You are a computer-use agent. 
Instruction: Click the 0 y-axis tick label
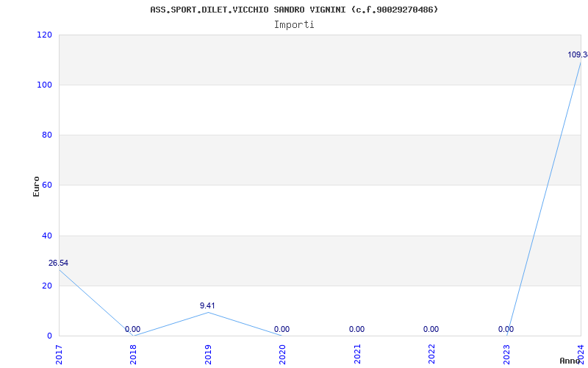pyautogui.click(x=49, y=336)
